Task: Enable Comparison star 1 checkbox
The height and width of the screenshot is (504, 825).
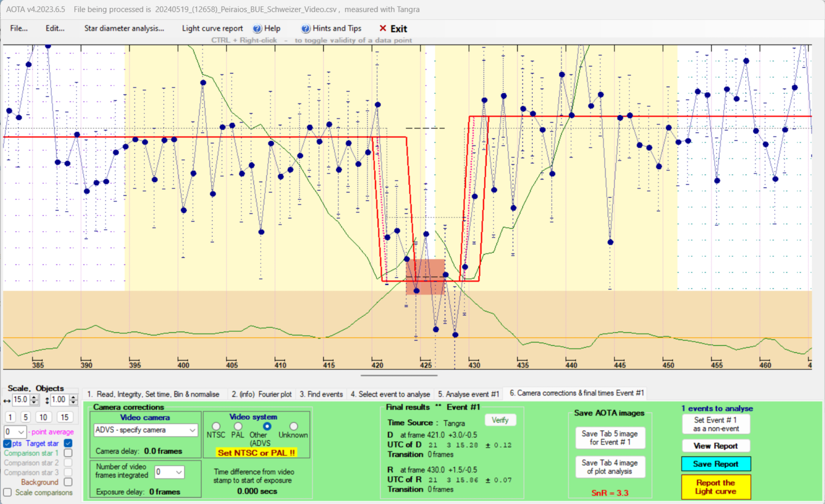Action: tap(68, 453)
